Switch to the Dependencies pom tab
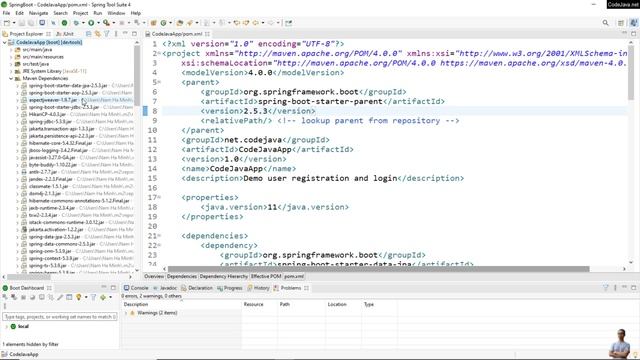This screenshot has height=360, width=640. click(182, 277)
